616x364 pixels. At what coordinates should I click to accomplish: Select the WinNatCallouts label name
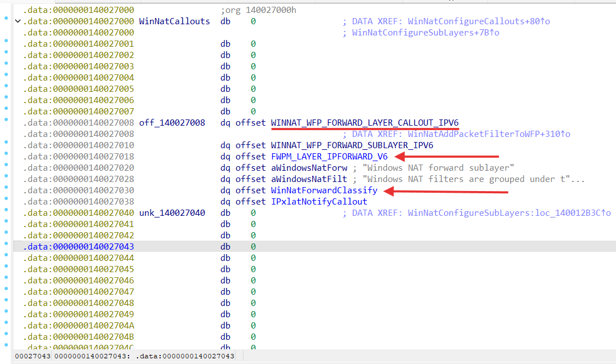coord(174,21)
